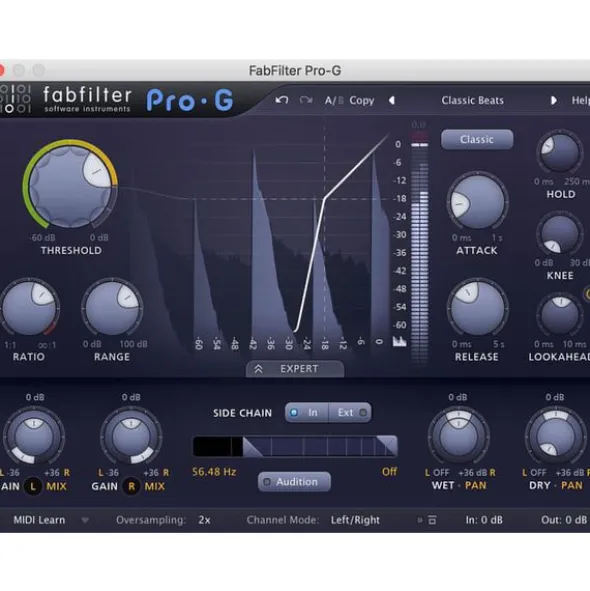Click the 56.48 Hz low-cut value
Viewport: 590px width, 591px height.
tap(214, 472)
